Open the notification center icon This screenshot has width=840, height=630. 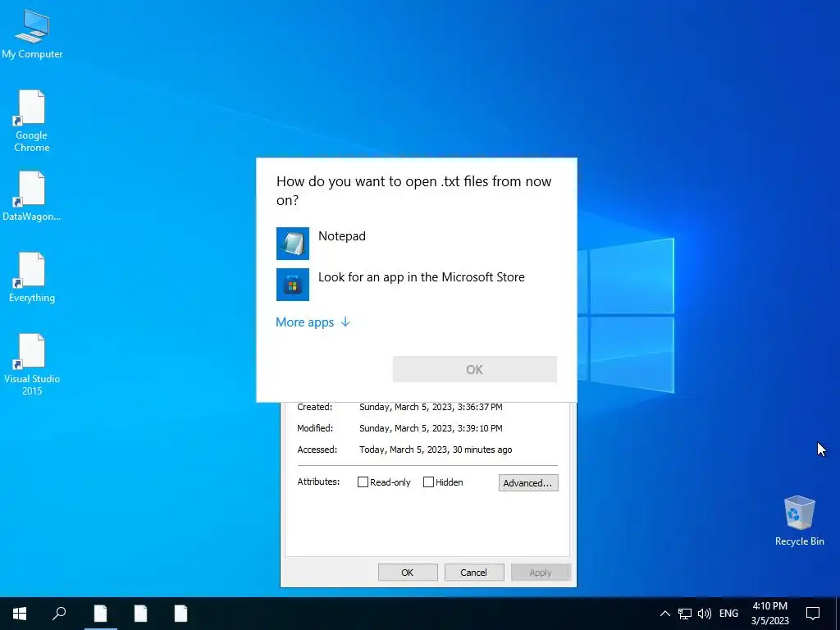[x=813, y=614]
